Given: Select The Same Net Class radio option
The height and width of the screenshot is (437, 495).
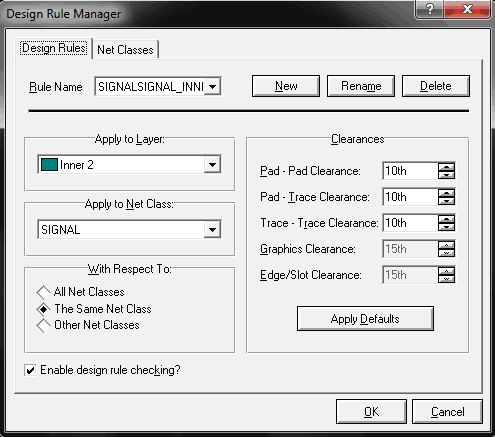Looking at the screenshot, I should [43, 309].
